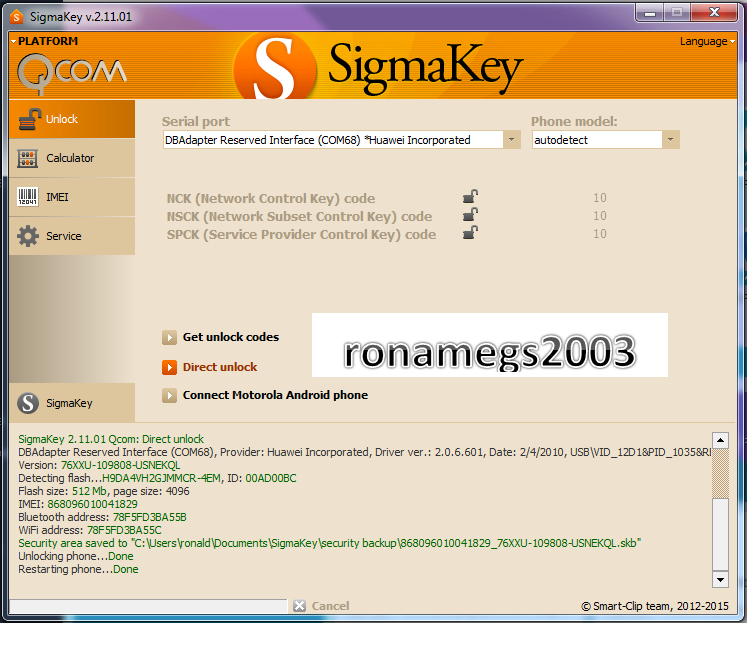Click the IMEI value 868096010041829 in log

[x=92, y=504]
